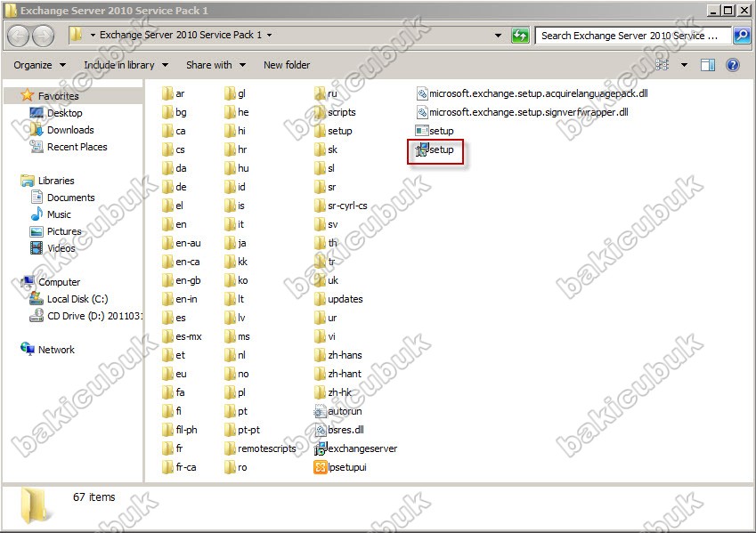Viewport: 756px width, 533px height.
Task: Expand address bar history dropdown
Action: click(x=498, y=36)
